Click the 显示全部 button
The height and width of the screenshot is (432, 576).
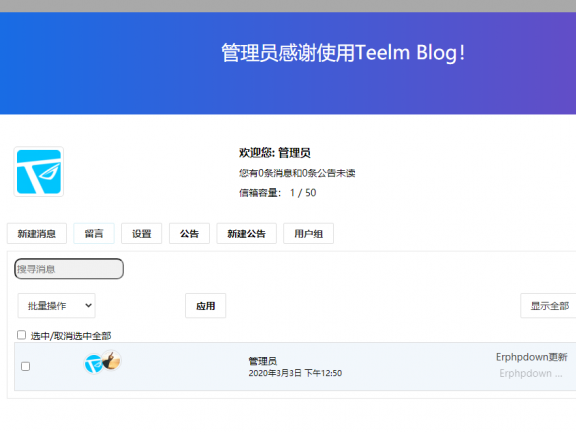(549, 306)
